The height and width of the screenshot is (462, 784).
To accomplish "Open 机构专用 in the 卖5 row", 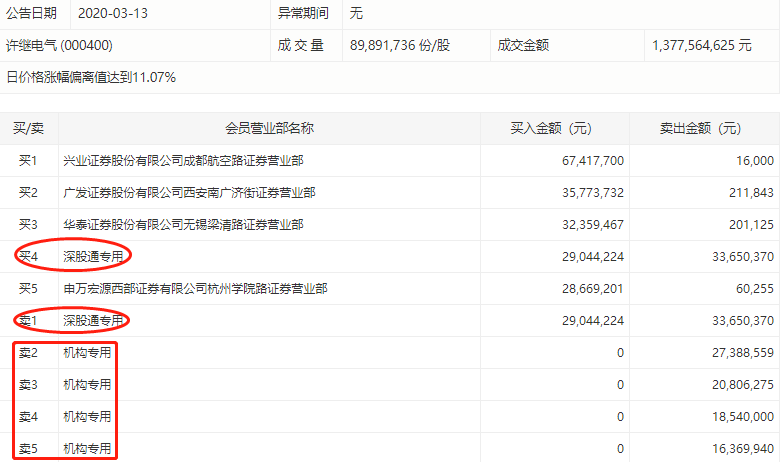I will pyautogui.click(x=87, y=448).
